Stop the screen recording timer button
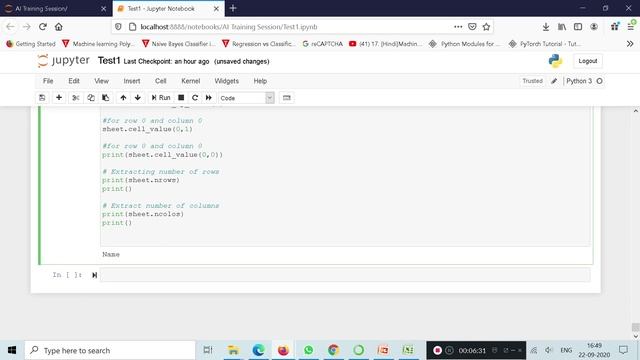The image size is (640, 360). tap(437, 350)
